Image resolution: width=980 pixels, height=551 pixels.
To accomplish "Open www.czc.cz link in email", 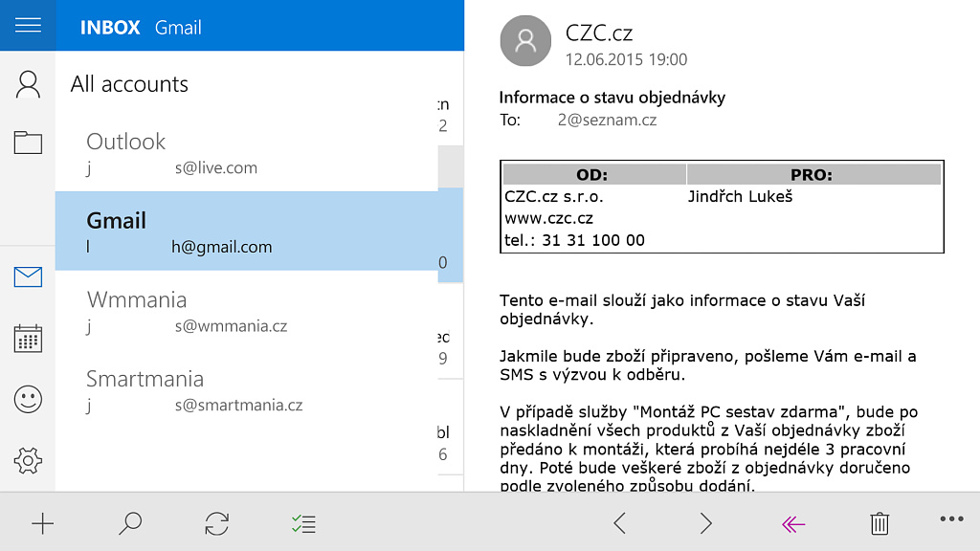I will 548,219.
